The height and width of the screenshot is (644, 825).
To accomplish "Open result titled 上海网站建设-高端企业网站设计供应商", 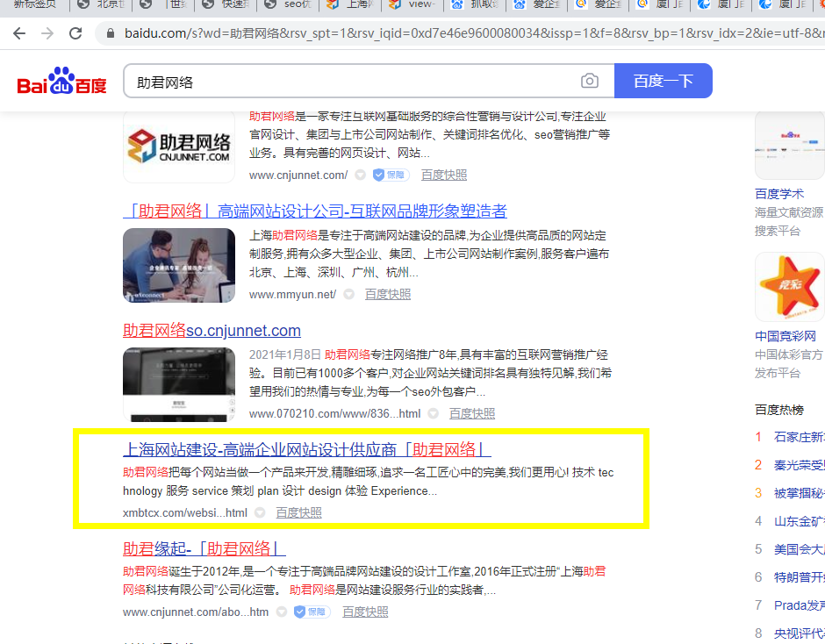I will (307, 450).
